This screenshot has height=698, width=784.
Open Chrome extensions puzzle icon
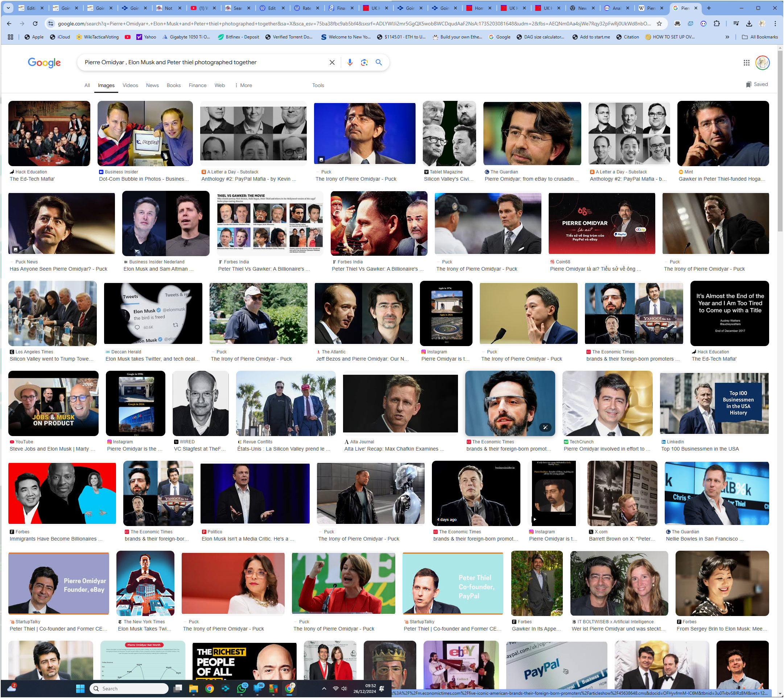click(x=717, y=24)
